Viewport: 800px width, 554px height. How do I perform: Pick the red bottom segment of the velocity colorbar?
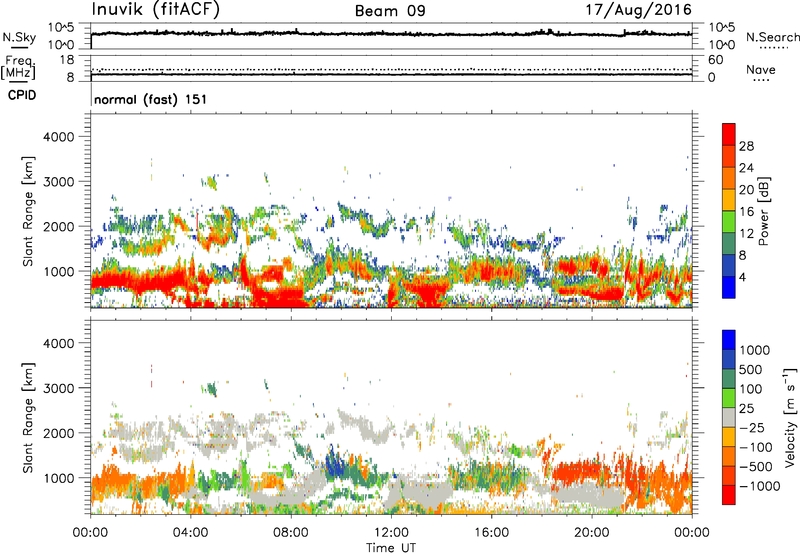point(729,495)
